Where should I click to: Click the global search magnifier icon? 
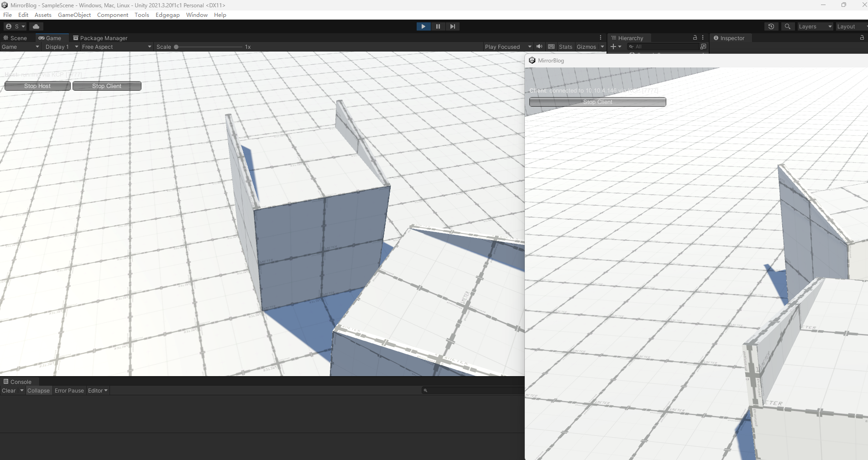(787, 26)
